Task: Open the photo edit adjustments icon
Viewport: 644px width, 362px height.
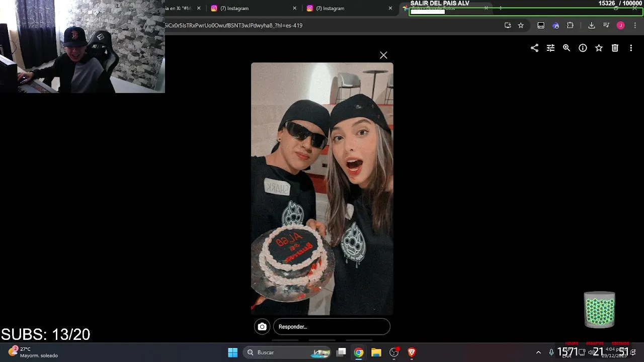Action: click(550, 48)
